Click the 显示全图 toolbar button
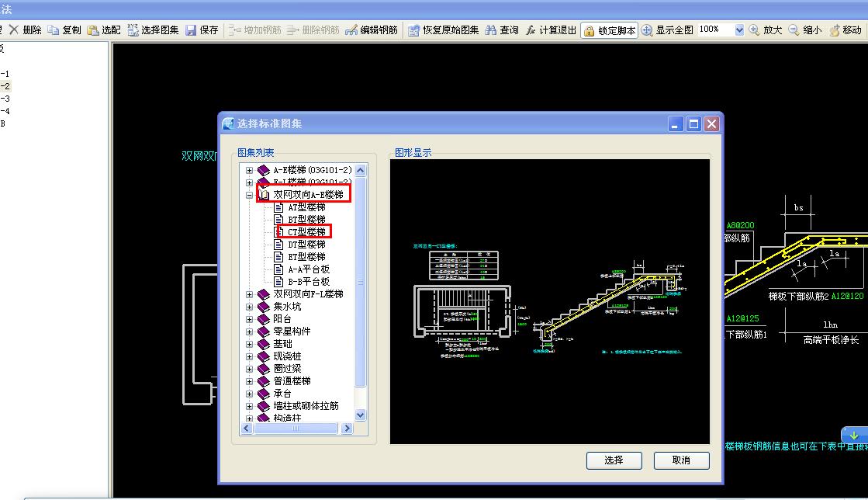Image resolution: width=868 pixels, height=500 pixels. click(x=667, y=30)
